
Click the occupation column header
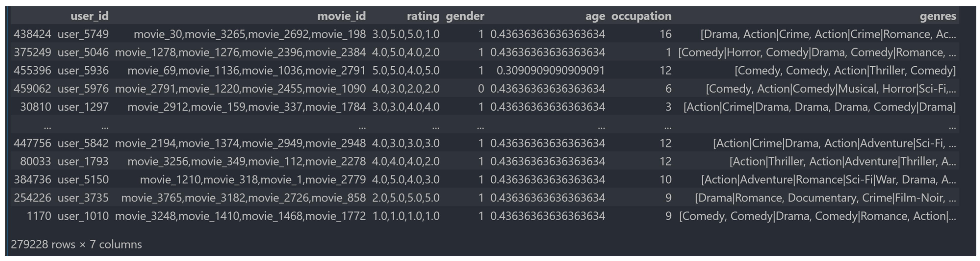642,16
